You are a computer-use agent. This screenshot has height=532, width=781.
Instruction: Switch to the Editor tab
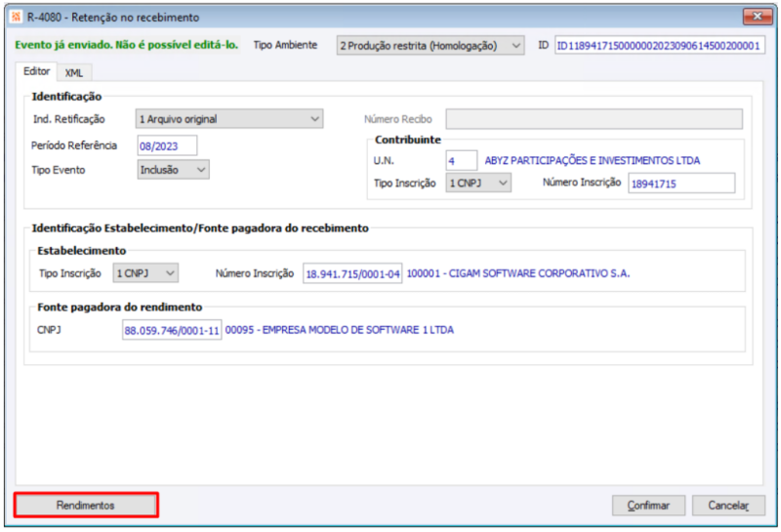pos(36,71)
